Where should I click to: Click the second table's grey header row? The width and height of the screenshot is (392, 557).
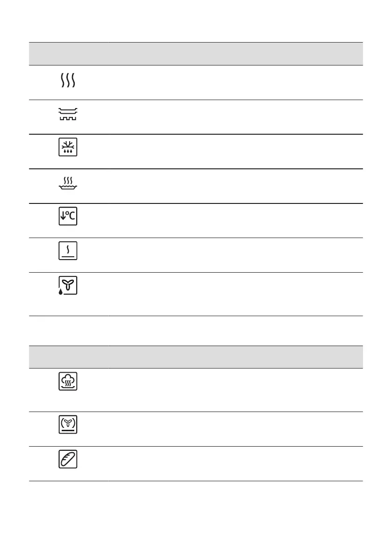196,357
